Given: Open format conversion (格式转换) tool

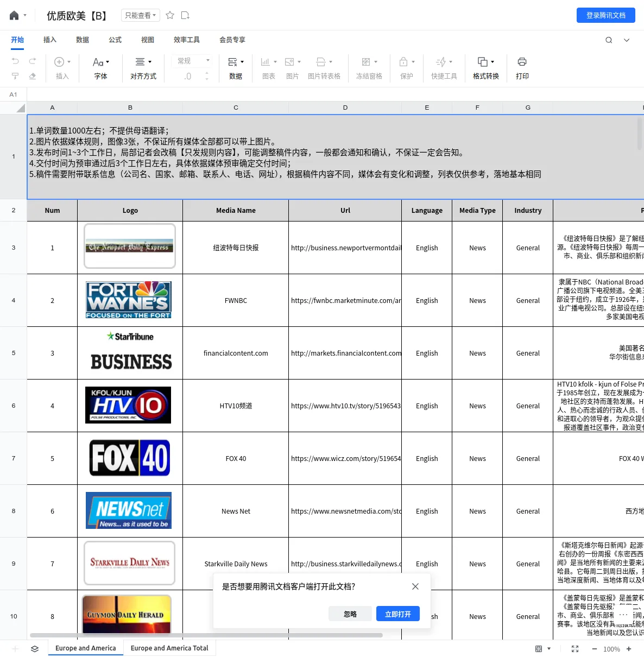Looking at the screenshot, I should point(486,68).
